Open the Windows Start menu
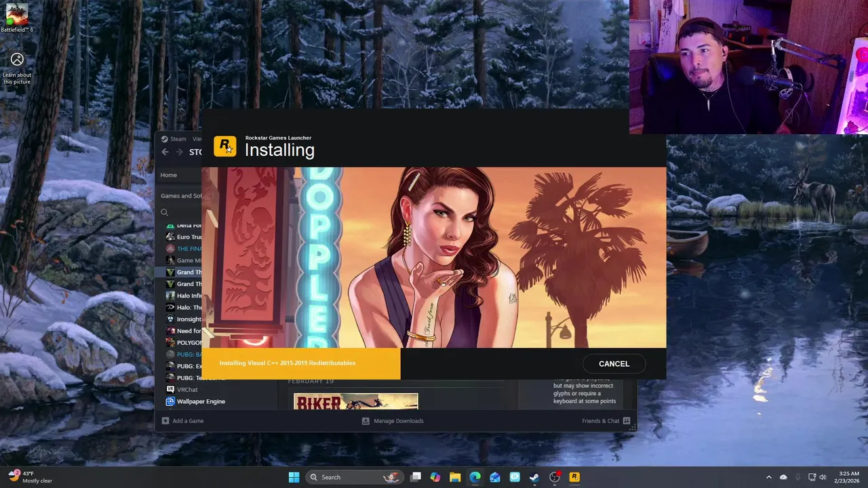Image resolution: width=868 pixels, height=488 pixels. click(294, 477)
